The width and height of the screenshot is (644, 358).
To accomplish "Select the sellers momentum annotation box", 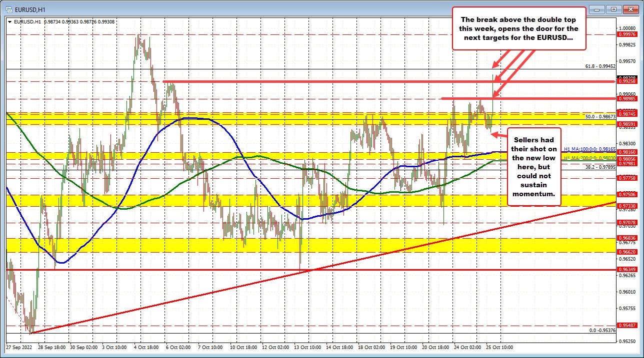I will 534,167.
